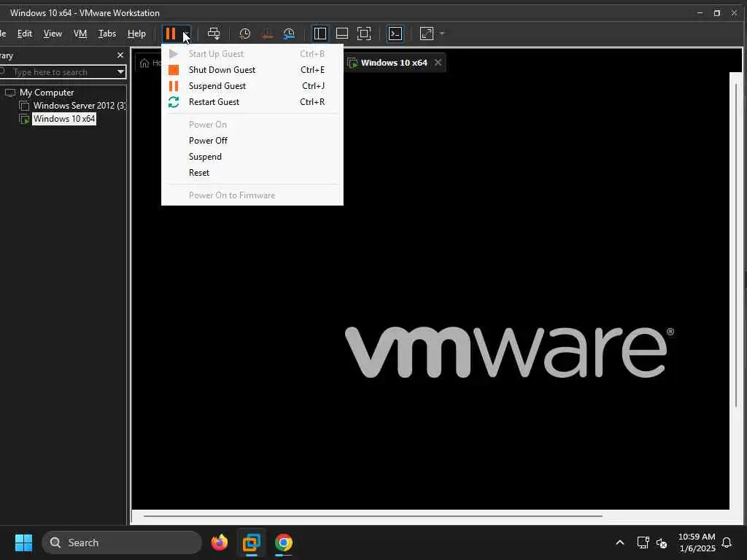
Task: Enter full screen mode icon
Action: pos(363,34)
